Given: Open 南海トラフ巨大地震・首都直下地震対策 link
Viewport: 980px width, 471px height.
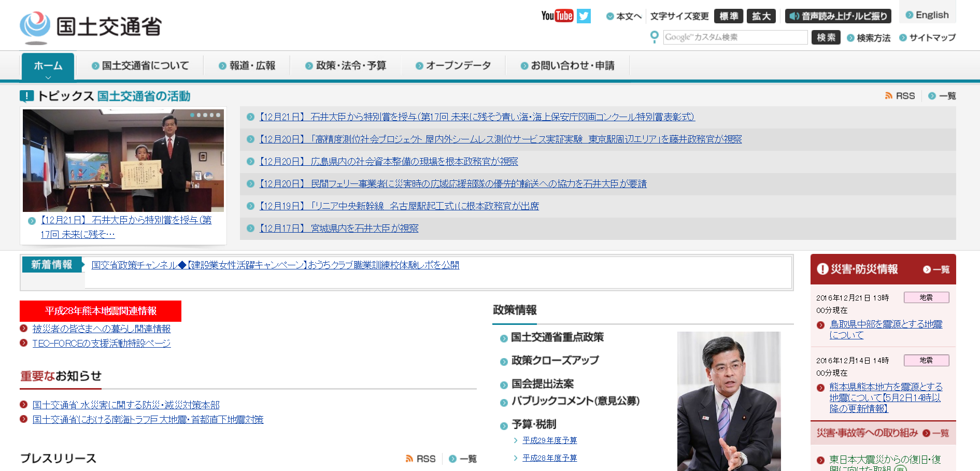Looking at the screenshot, I should coord(148,420).
